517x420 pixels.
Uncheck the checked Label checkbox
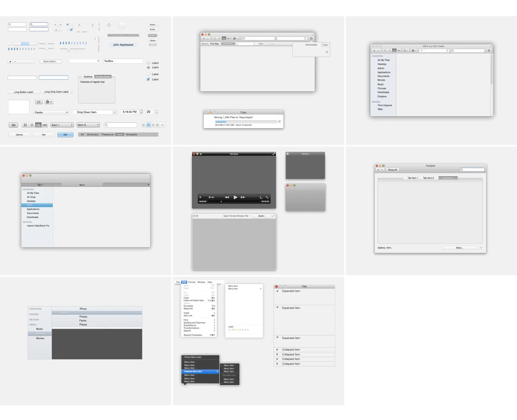[x=148, y=79]
